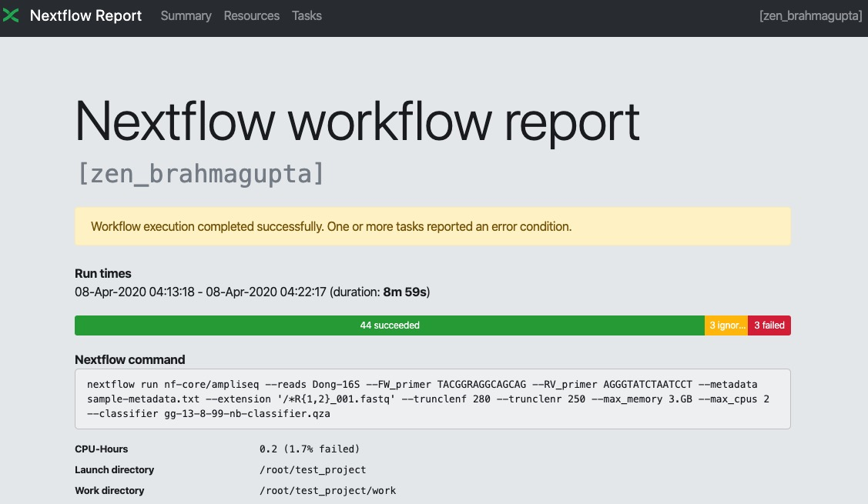The image size is (868, 504).
Task: Go to the Summary nav item
Action: point(186,15)
